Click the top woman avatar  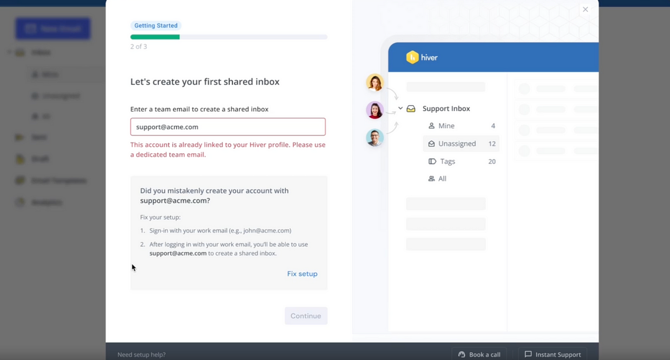click(375, 82)
